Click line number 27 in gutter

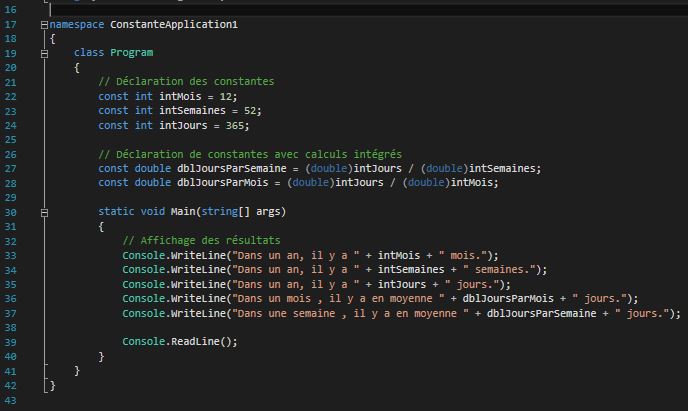point(11,169)
